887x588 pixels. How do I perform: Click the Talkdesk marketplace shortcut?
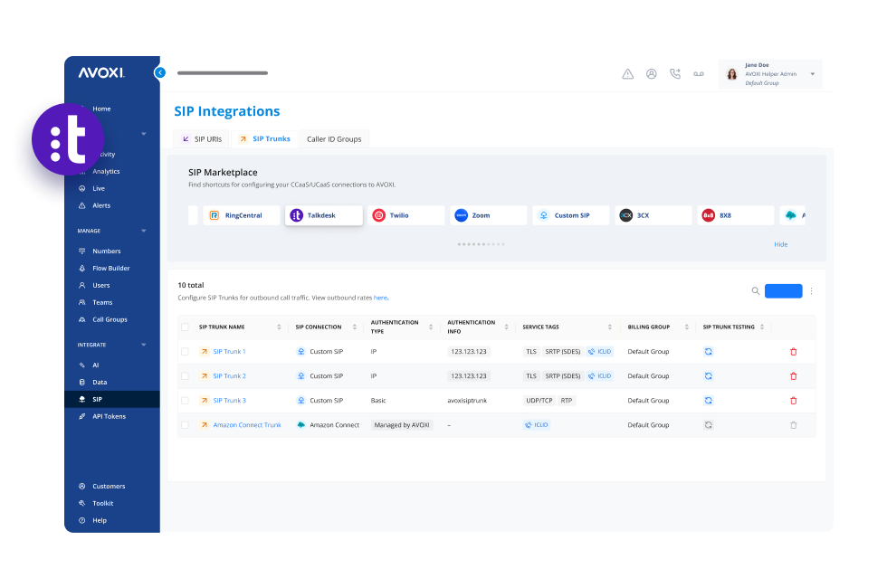(x=323, y=215)
